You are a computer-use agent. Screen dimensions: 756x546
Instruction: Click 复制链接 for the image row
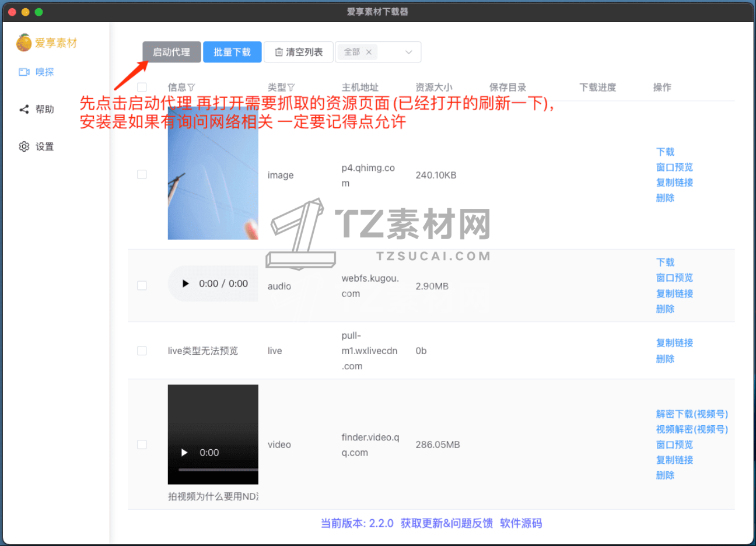[674, 182]
